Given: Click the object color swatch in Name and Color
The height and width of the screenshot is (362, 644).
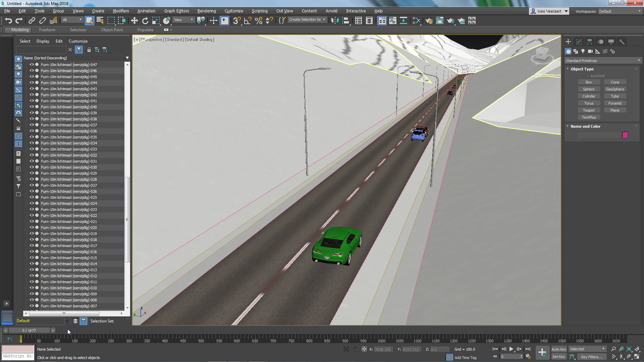Looking at the screenshot, I should tap(625, 135).
